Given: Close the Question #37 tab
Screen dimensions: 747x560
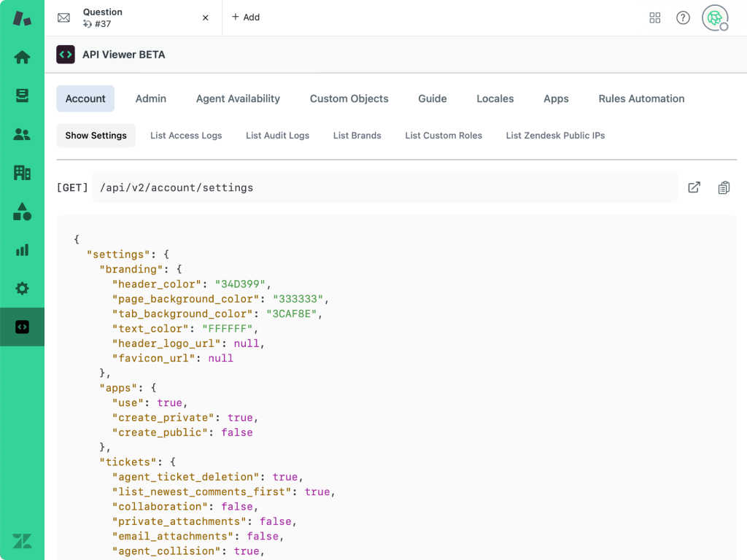Looking at the screenshot, I should [x=206, y=17].
